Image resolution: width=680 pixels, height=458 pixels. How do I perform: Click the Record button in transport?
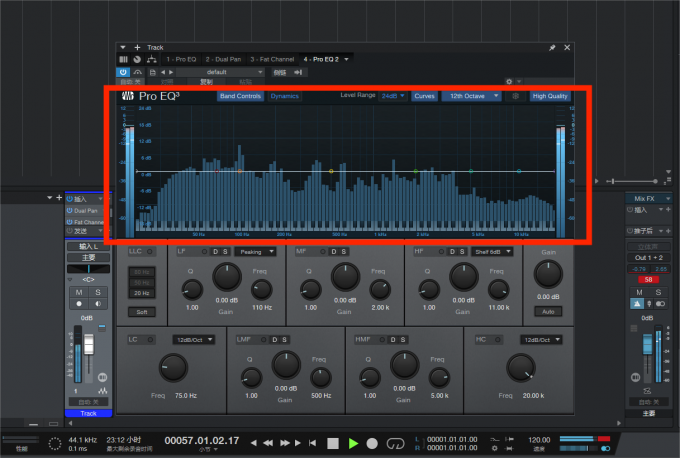click(371, 442)
